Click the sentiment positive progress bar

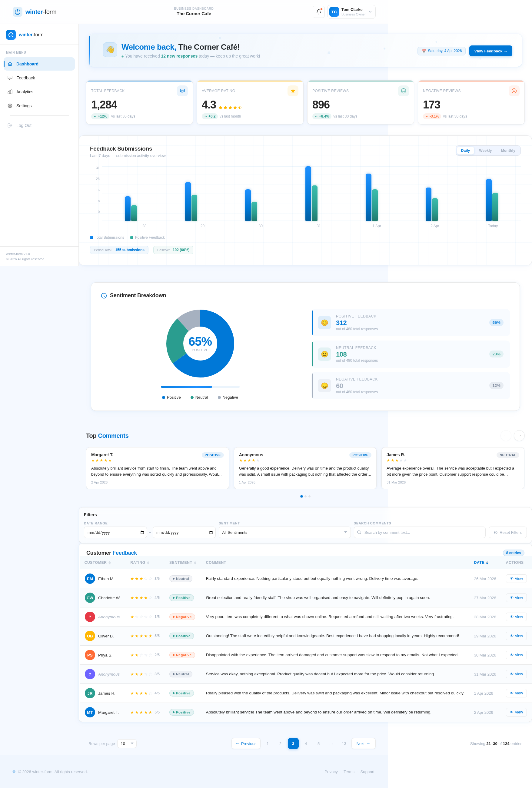(200, 387)
